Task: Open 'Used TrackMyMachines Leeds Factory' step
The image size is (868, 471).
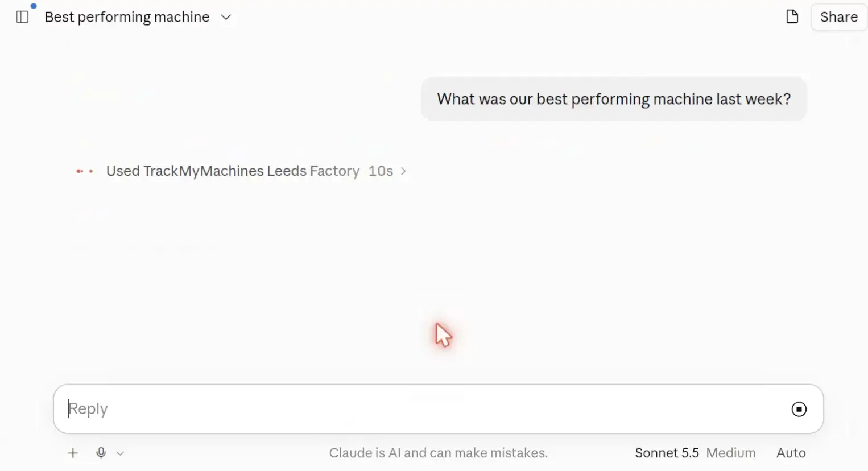Action: point(233,171)
